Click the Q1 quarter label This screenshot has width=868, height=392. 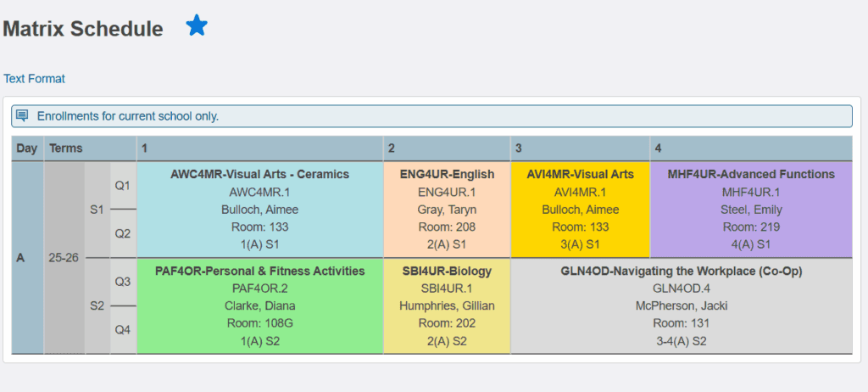point(122,186)
